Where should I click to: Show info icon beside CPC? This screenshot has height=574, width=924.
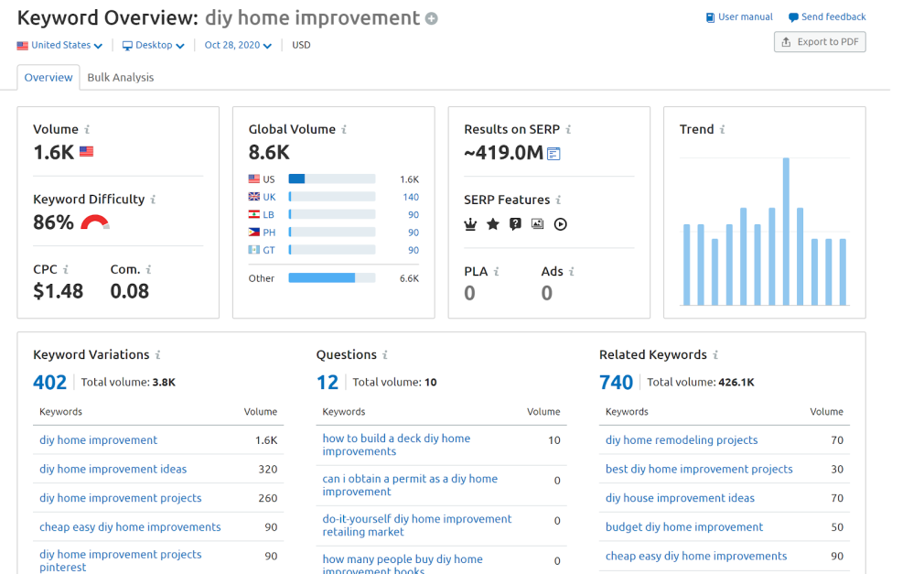click(x=66, y=269)
